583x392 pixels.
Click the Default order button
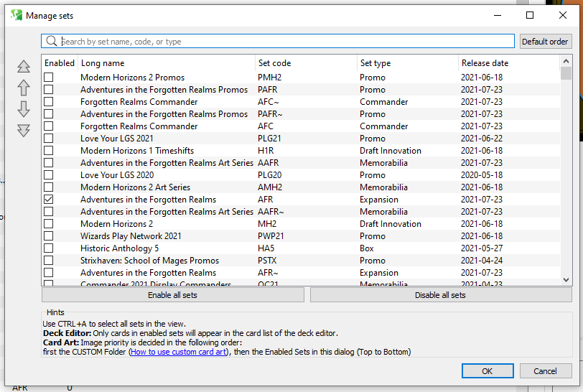(x=545, y=42)
